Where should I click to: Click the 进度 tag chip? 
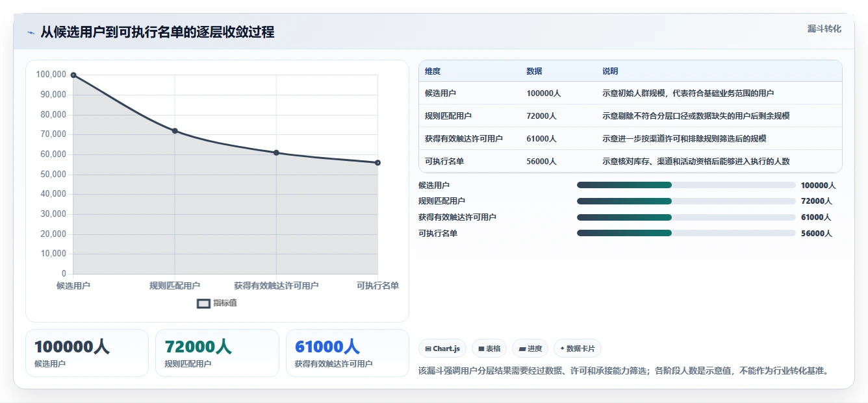pos(530,348)
